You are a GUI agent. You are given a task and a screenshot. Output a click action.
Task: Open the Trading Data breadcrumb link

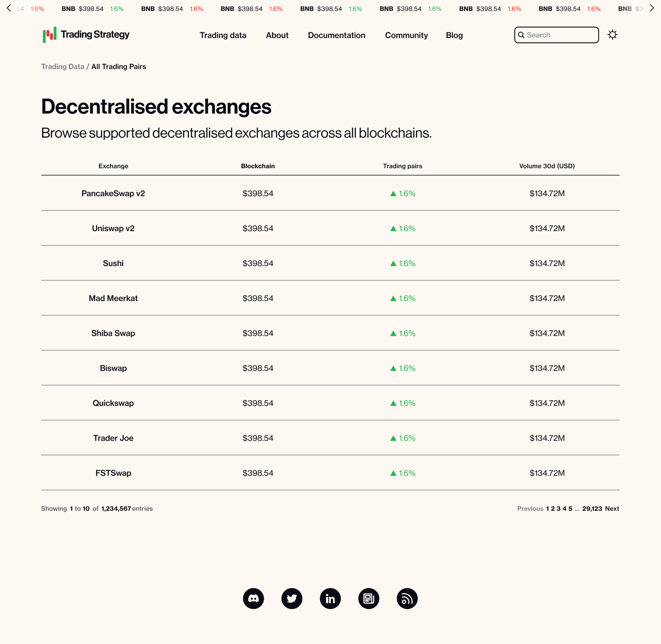(62, 66)
